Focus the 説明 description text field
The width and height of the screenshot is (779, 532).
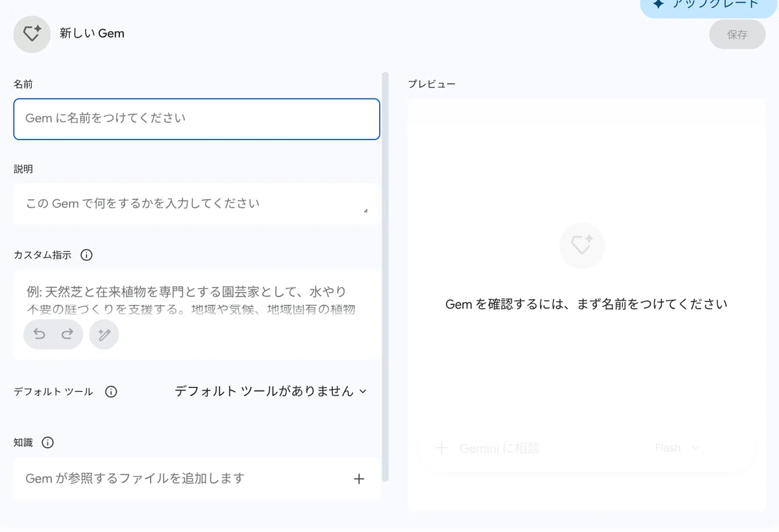197,204
